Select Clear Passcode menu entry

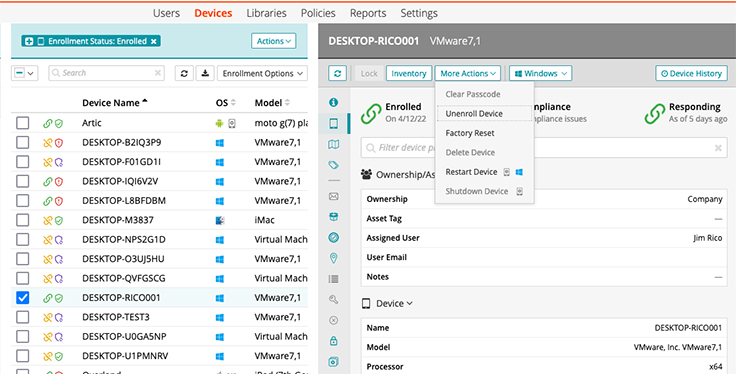pos(473,94)
